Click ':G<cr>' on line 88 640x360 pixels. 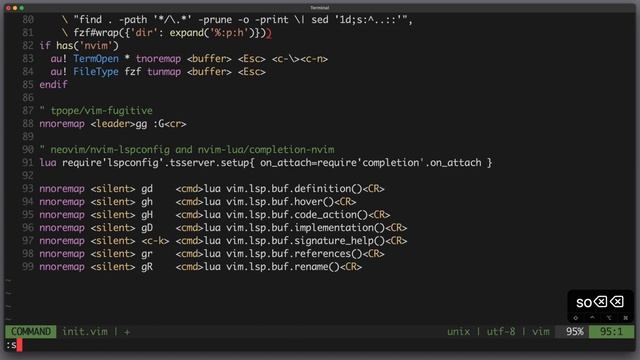[x=169, y=124]
